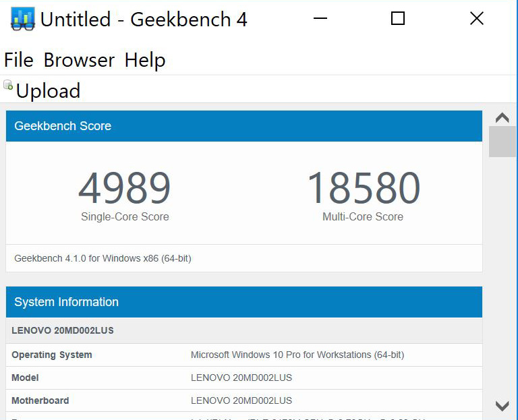This screenshot has height=420, width=518.
Task: Click the scroll up arrow
Action: coord(502,118)
